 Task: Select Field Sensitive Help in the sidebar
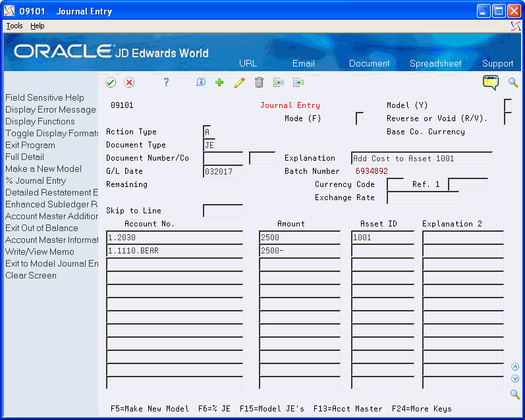coord(45,98)
